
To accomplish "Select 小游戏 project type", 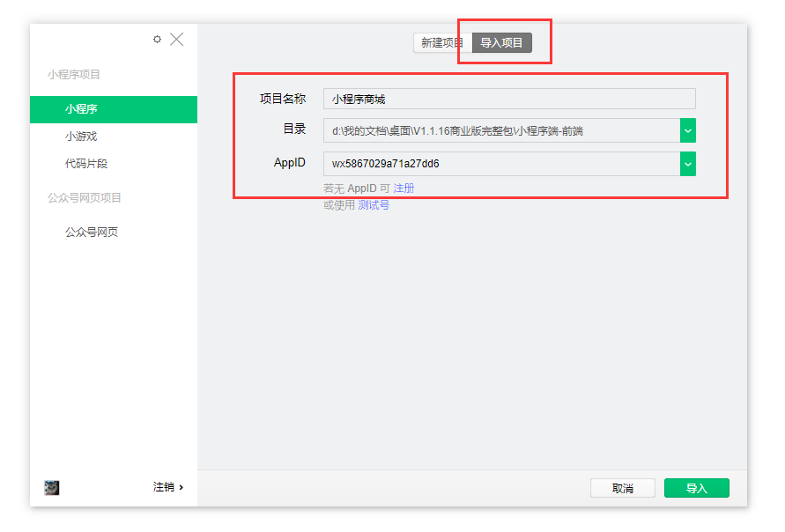I will coord(81,137).
